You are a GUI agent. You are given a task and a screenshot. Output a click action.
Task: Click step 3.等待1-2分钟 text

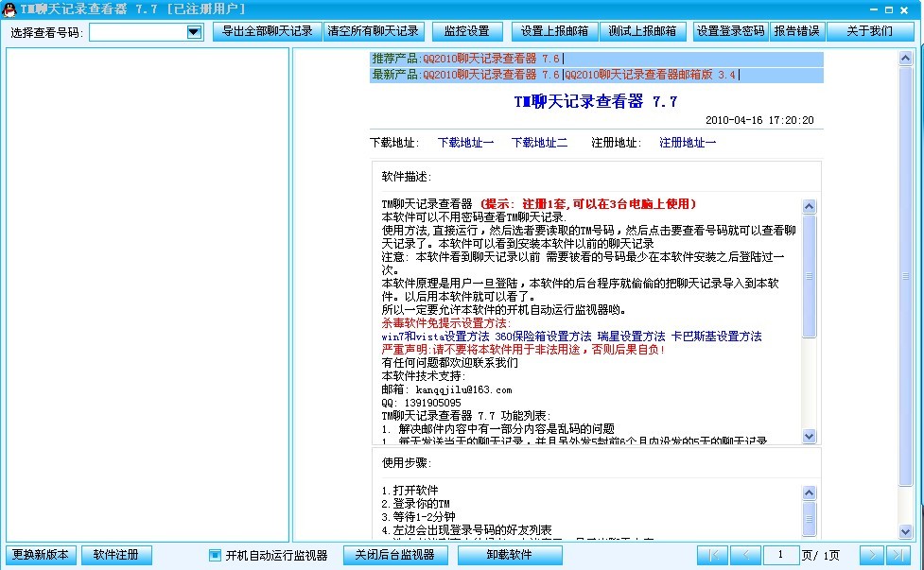[x=418, y=517]
